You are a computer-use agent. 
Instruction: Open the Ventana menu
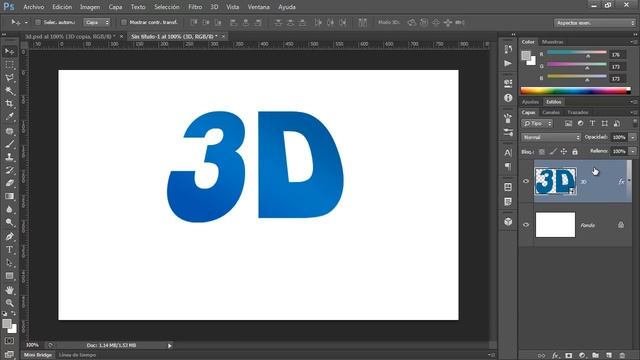coord(258,7)
